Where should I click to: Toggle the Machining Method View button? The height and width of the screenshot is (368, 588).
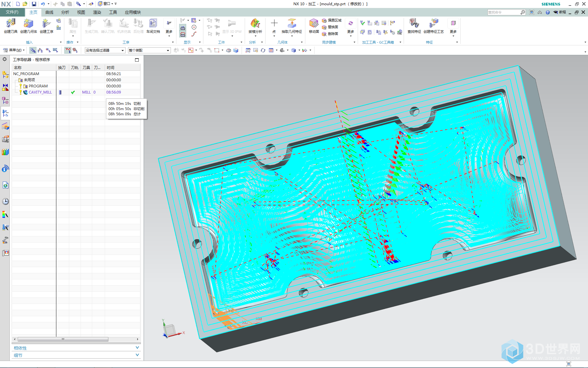[x=55, y=50]
